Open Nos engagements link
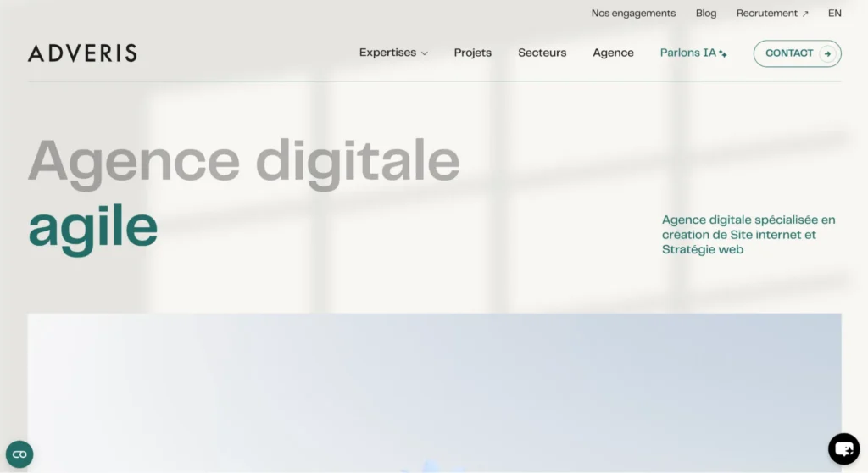 [x=633, y=14]
